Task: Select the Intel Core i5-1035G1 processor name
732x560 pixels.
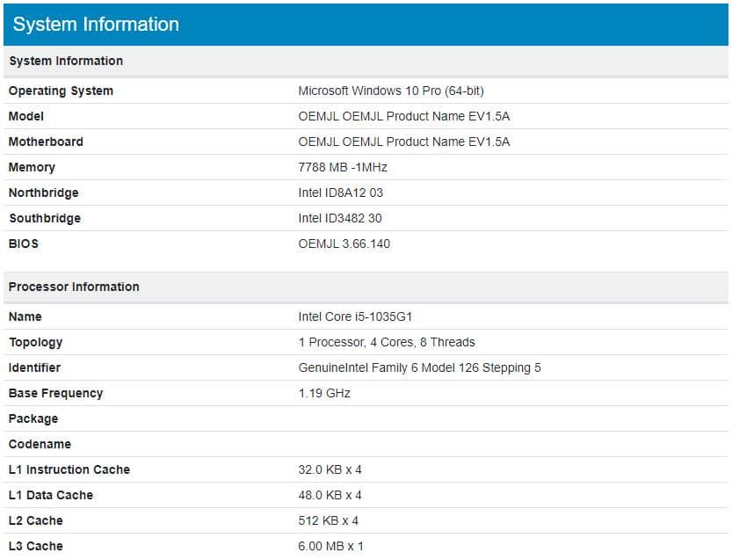Action: 355,316
